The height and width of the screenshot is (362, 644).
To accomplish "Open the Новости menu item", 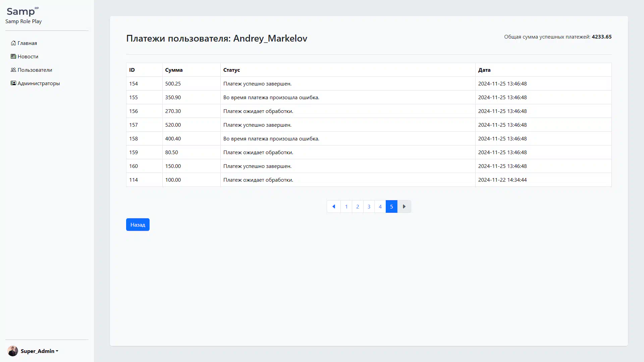I will [x=28, y=56].
